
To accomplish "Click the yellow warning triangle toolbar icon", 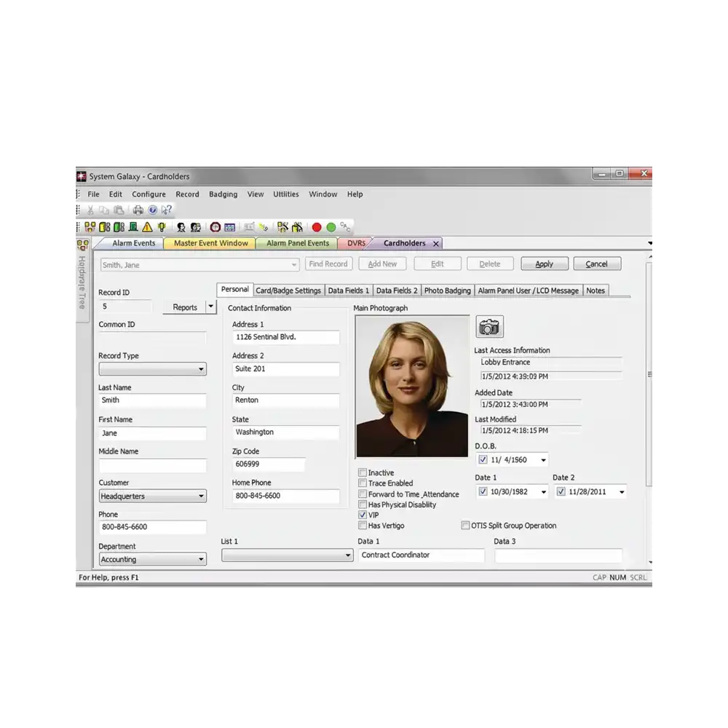I will point(148,227).
